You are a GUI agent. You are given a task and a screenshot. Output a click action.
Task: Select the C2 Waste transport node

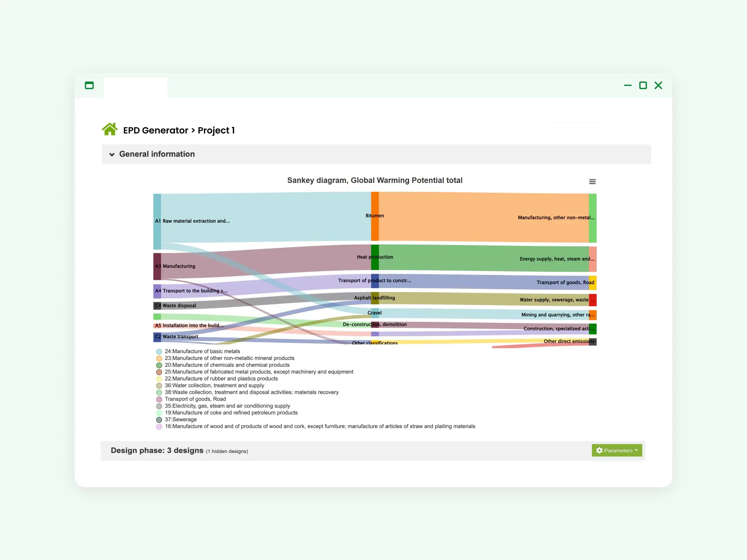click(157, 337)
